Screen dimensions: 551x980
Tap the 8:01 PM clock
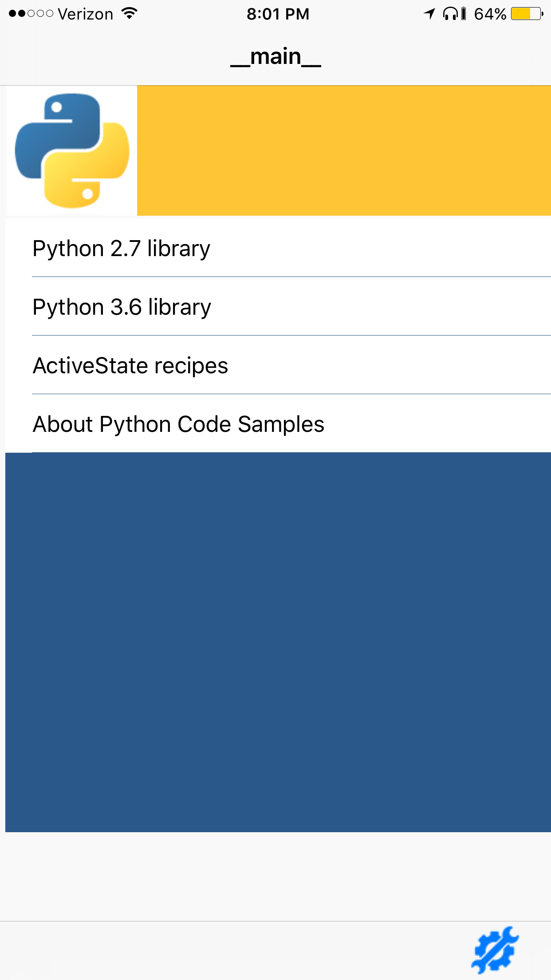point(278,14)
